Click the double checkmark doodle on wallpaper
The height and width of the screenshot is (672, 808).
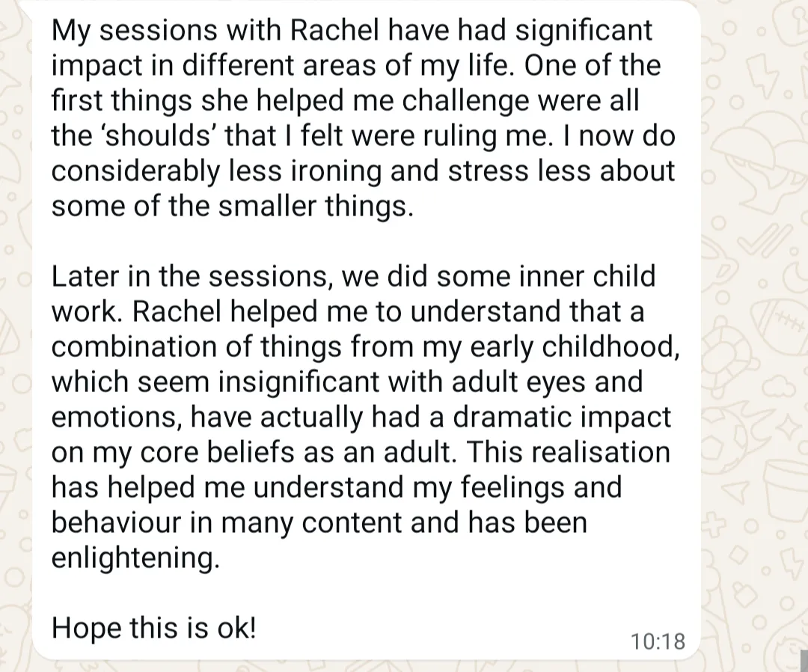click(765, 239)
